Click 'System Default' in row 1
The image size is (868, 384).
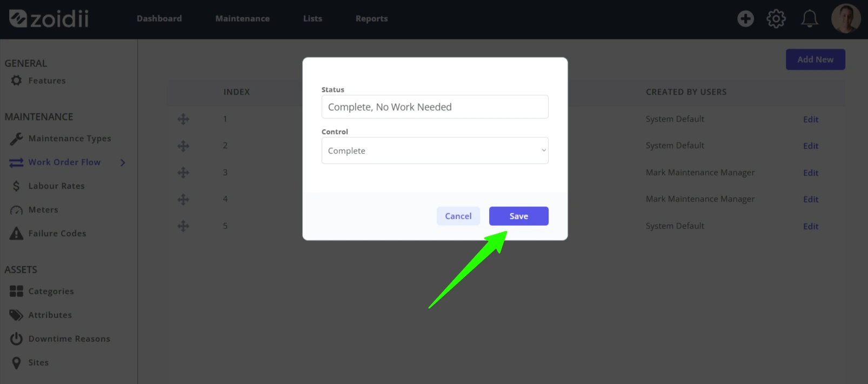(x=675, y=119)
